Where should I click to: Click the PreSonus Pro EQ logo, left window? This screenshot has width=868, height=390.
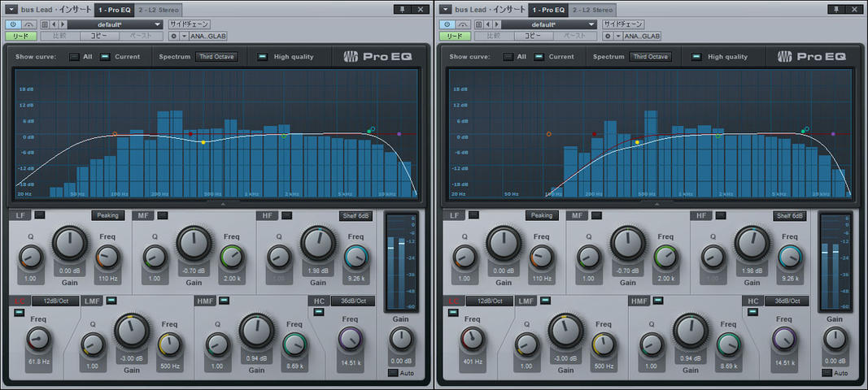(x=377, y=56)
